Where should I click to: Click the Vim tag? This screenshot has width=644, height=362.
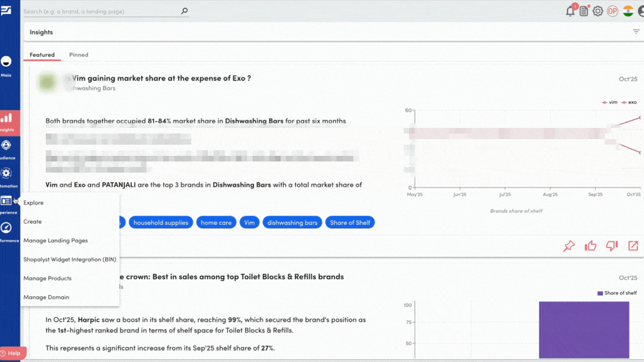(249, 222)
